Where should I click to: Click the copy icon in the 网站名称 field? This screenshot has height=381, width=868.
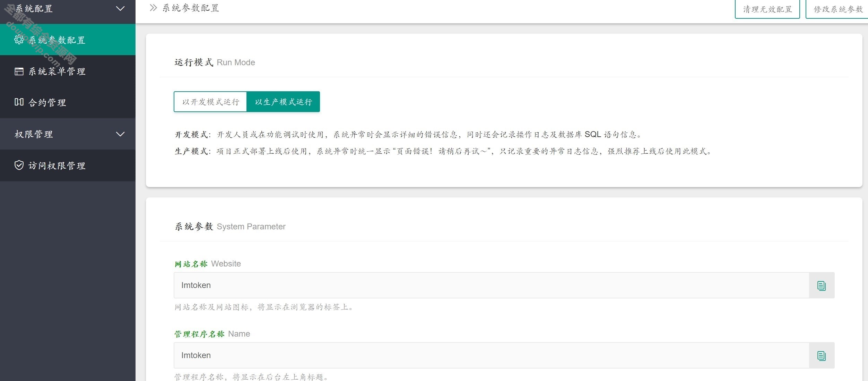(822, 285)
